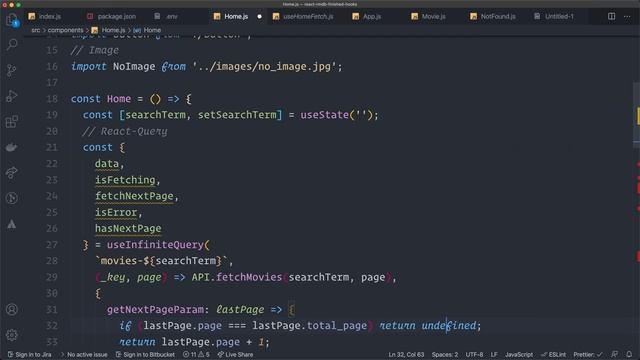Open the Run and Debug view
The width and height of the screenshot is (640, 360).
click(x=12, y=96)
